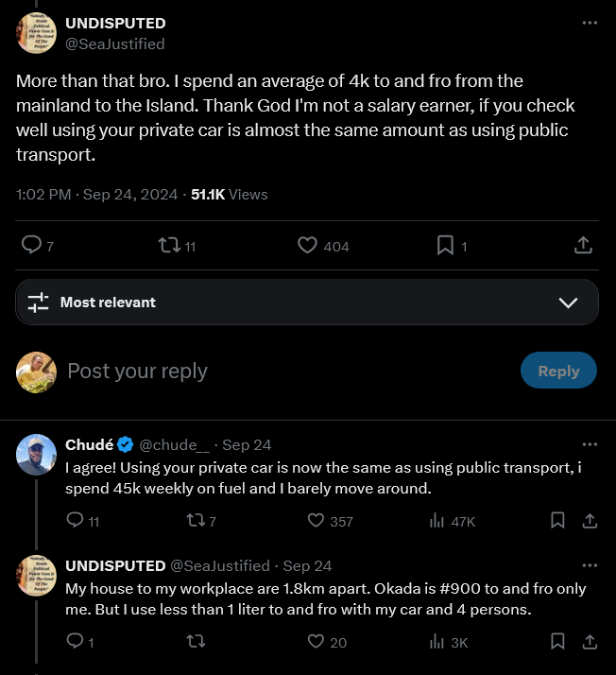Share the main post via share icon

583,246
